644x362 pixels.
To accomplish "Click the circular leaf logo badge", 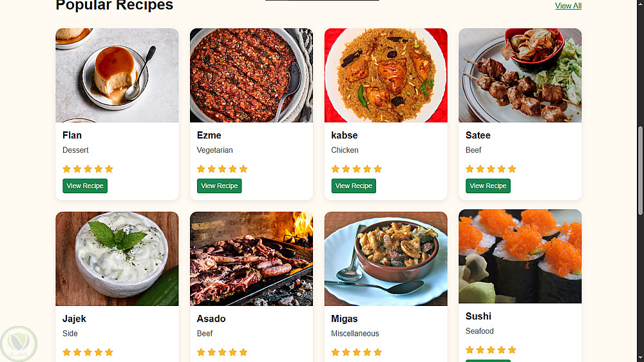I will pyautogui.click(x=19, y=343).
